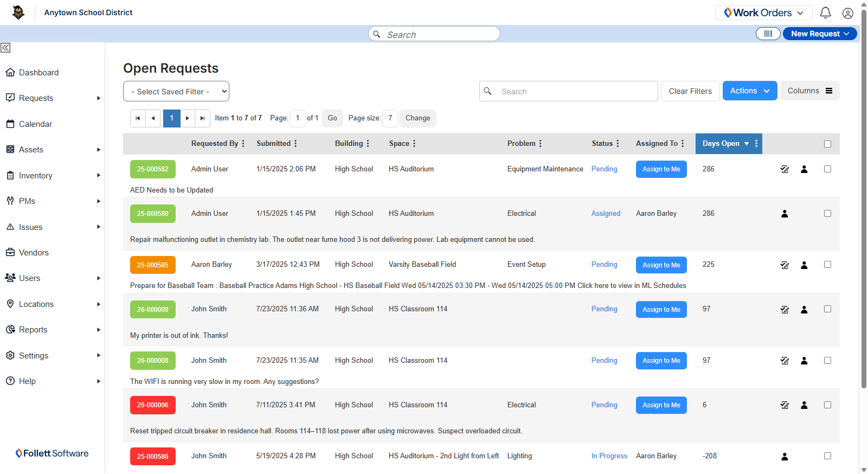Click person icon for request 26-000009
The width and height of the screenshot is (868, 474).
click(x=804, y=310)
